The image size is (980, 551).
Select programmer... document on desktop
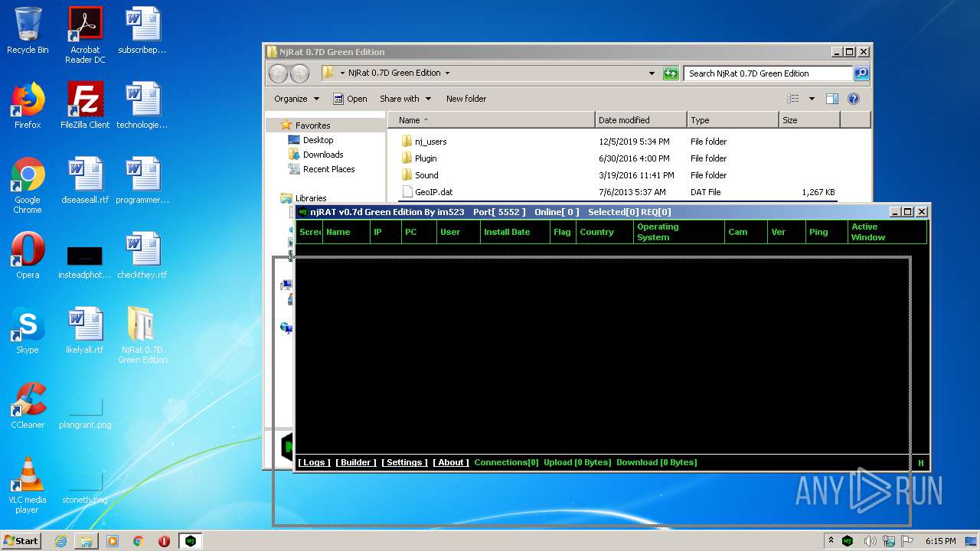click(142, 181)
